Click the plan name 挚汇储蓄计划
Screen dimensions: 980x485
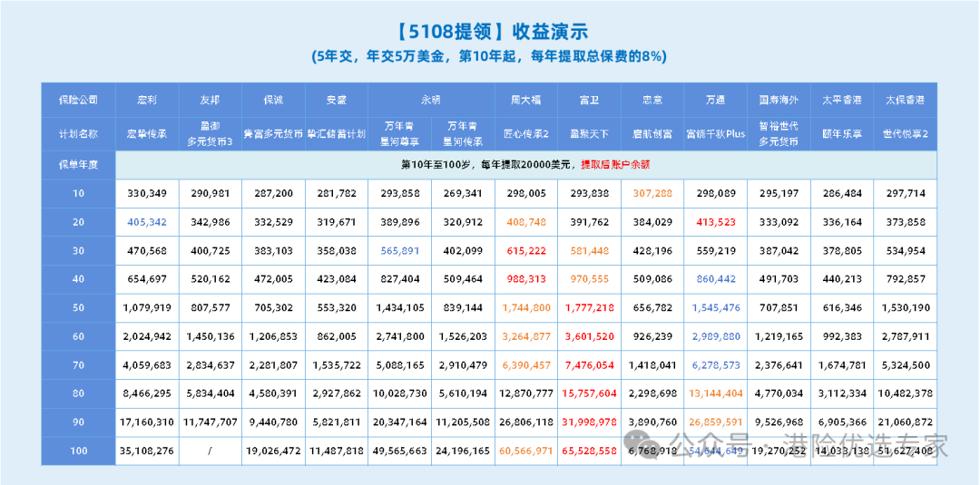click(337, 134)
